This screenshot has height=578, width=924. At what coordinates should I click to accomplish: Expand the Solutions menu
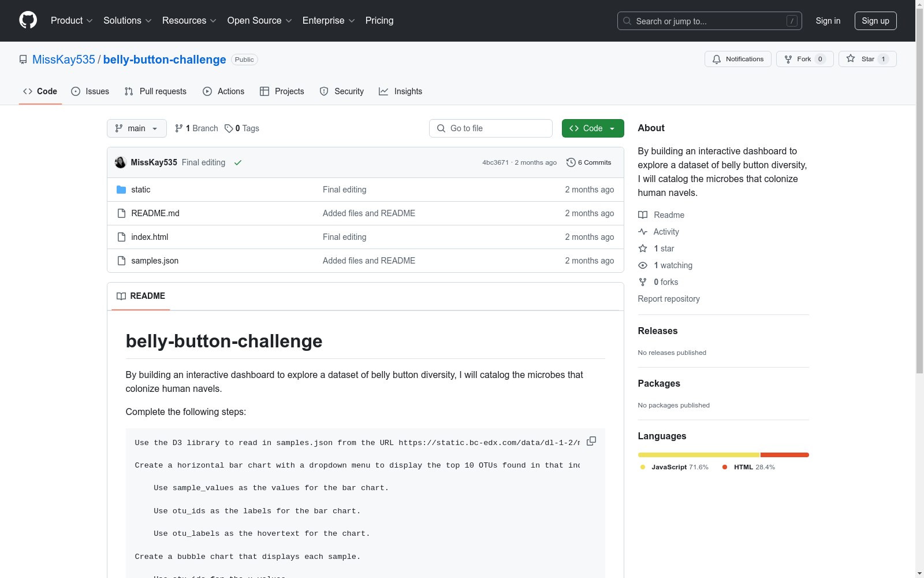coord(127,20)
